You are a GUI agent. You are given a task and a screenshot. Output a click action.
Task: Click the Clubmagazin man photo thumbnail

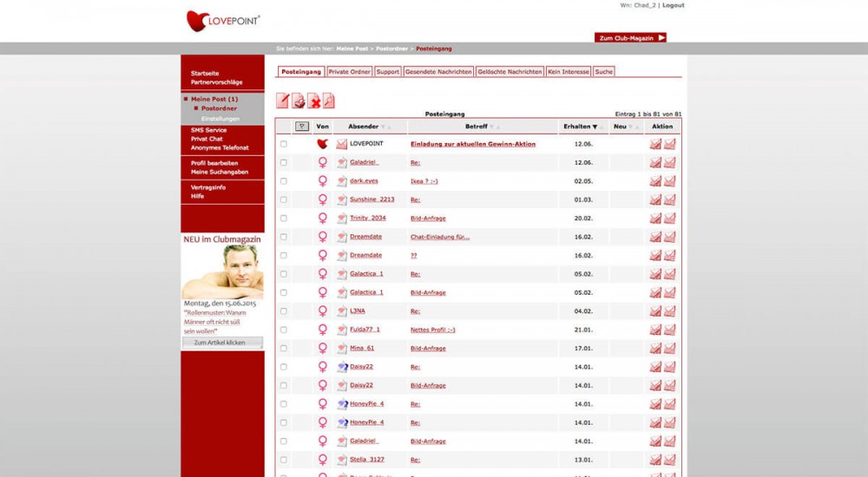pos(223,271)
